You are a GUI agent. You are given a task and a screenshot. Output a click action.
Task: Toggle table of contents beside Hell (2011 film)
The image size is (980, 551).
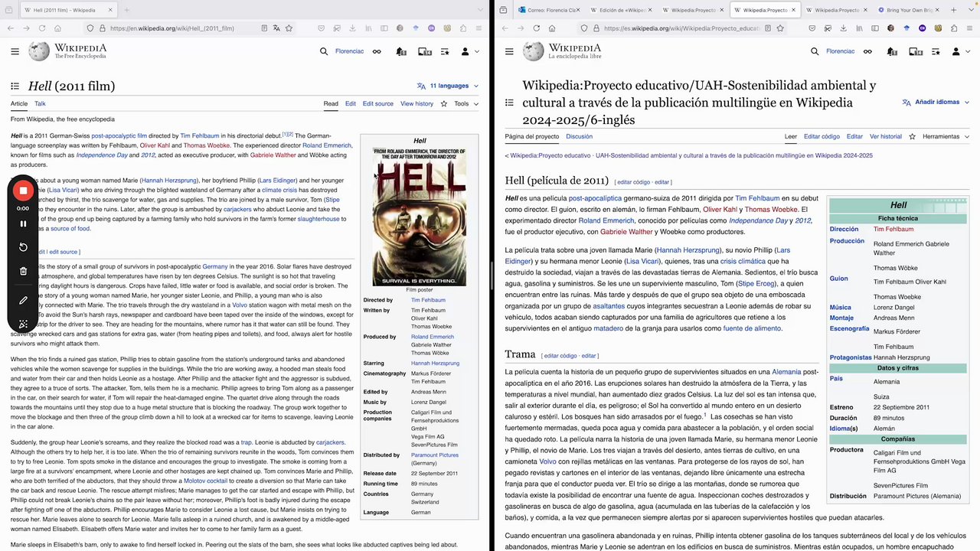coord(15,86)
